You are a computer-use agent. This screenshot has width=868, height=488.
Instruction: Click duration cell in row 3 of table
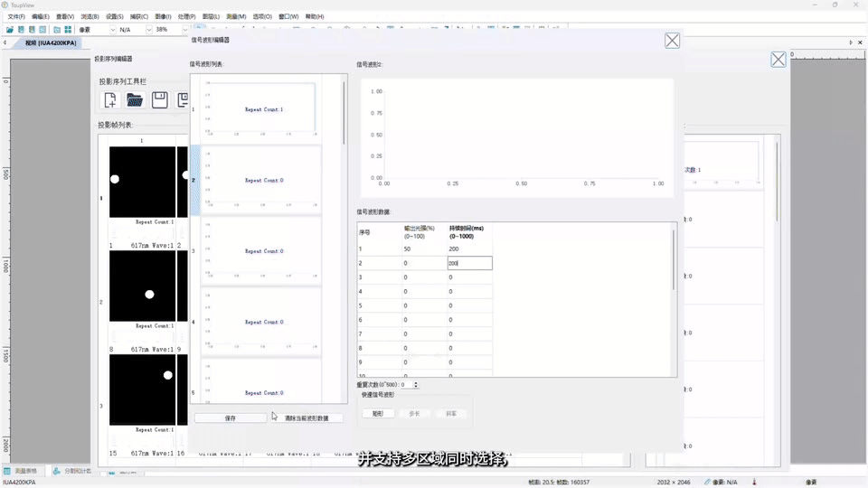(x=469, y=277)
